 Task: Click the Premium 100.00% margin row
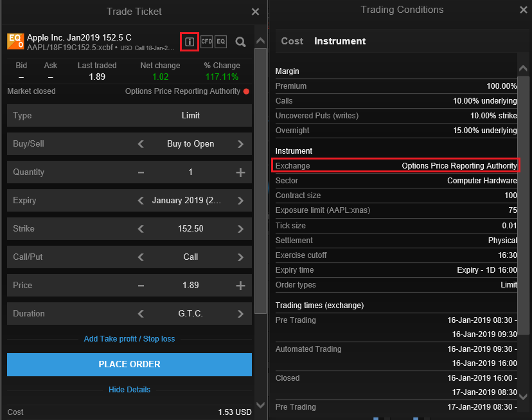[x=396, y=86]
